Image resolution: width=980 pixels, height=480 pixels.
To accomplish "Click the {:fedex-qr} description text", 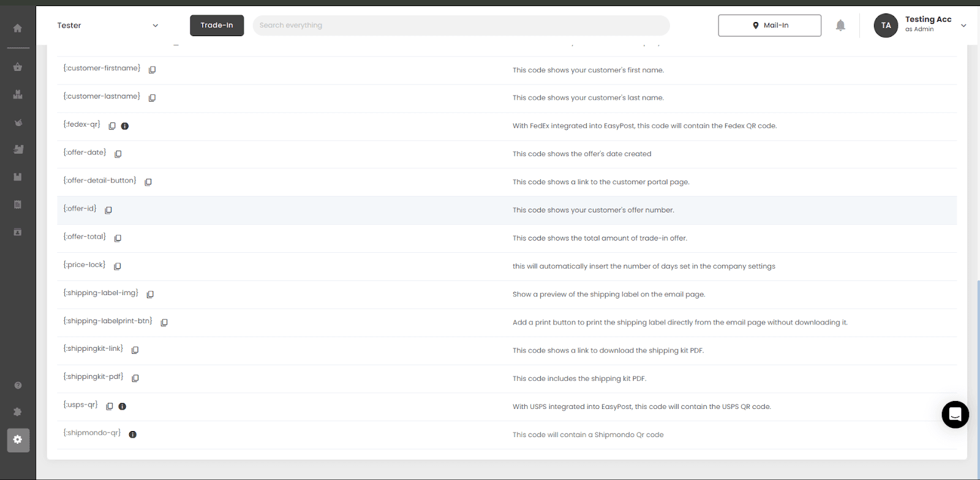I will pos(644,126).
